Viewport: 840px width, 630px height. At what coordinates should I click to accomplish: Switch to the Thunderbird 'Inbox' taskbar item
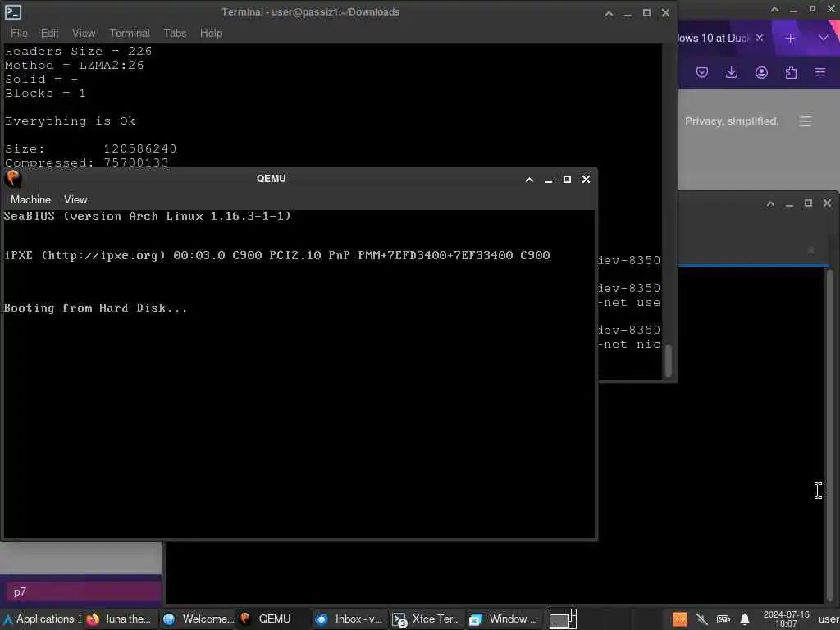tap(350, 619)
